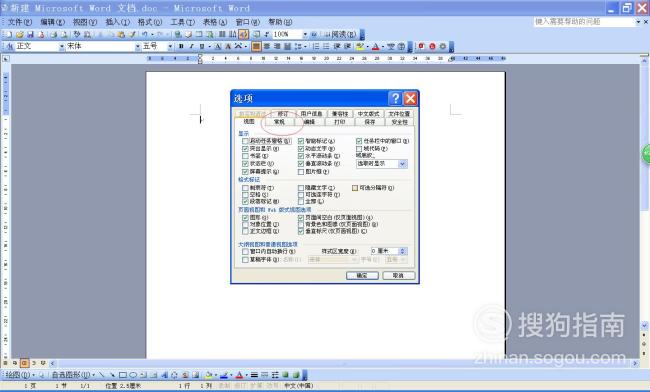
Task: Click the Numbering list icon
Action: click(316, 46)
